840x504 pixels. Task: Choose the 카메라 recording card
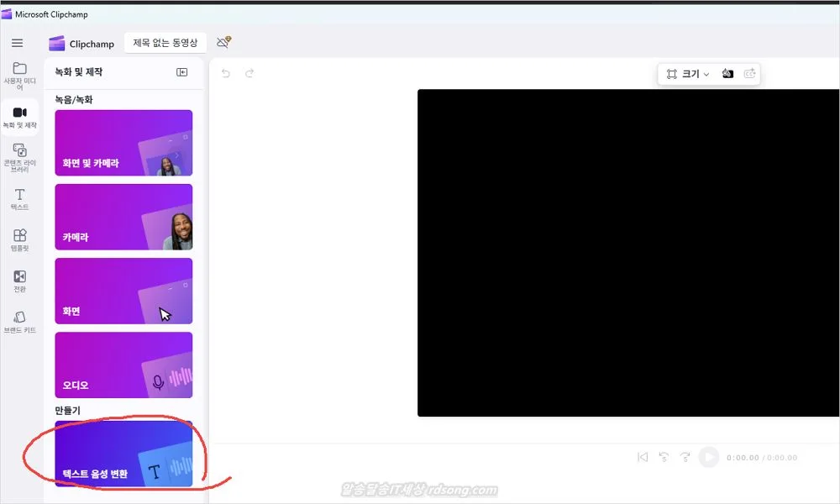123,217
